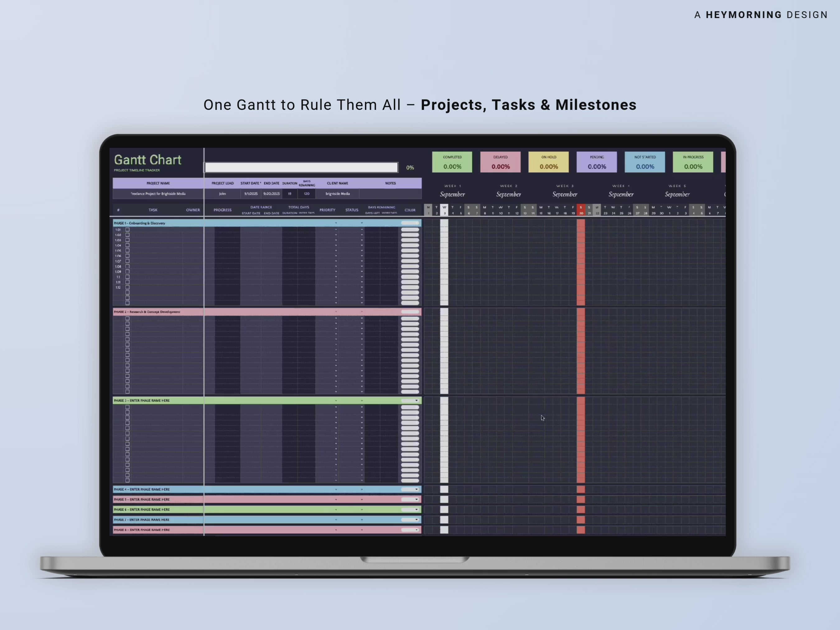
Task: Select the IN PROGRESS status card
Action: pyautogui.click(x=693, y=162)
